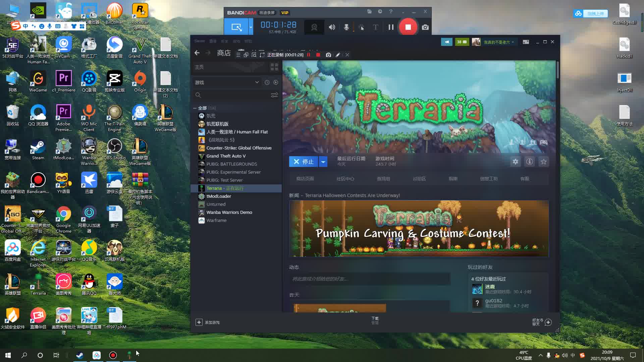
Task: Open Terraria 商店页面 tab
Action: (x=305, y=179)
